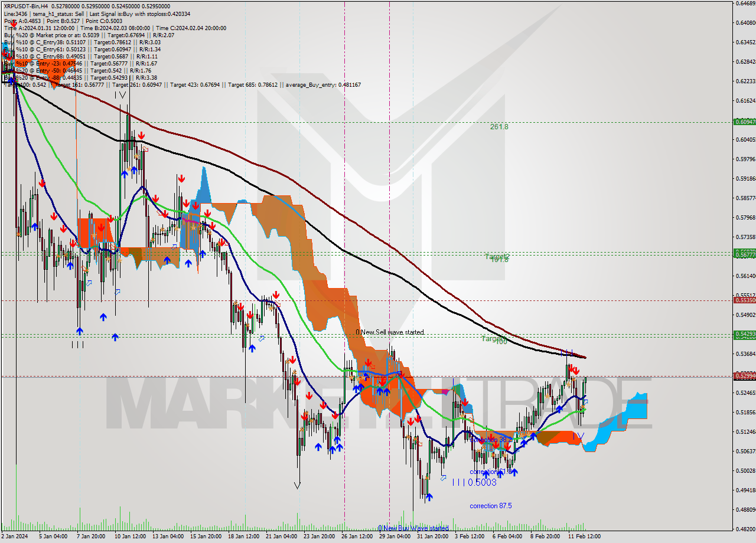Click the green 261.8 Fibonacci label
The width and height of the screenshot is (756, 543).
(x=499, y=126)
